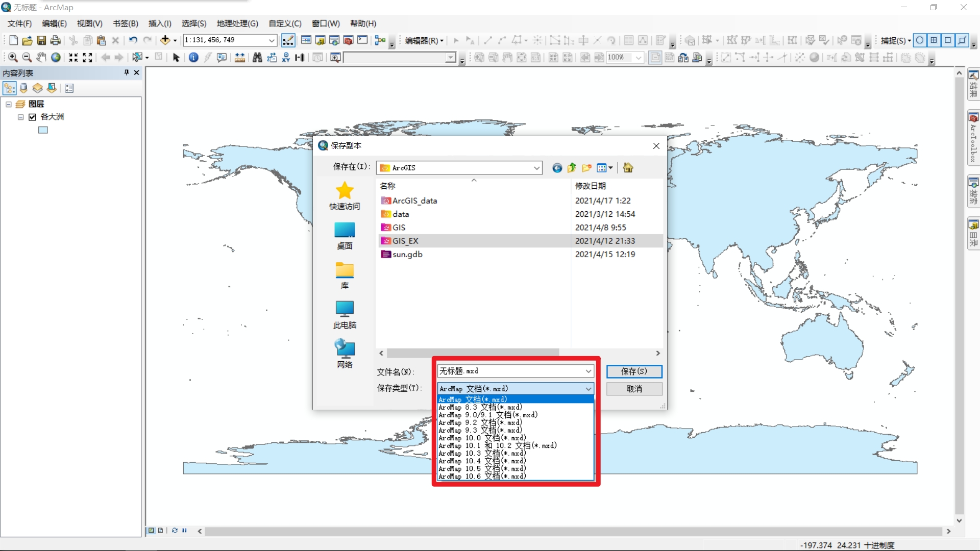The width and height of the screenshot is (980, 551).
Task: Open the 书签(B) menu
Action: click(125, 23)
